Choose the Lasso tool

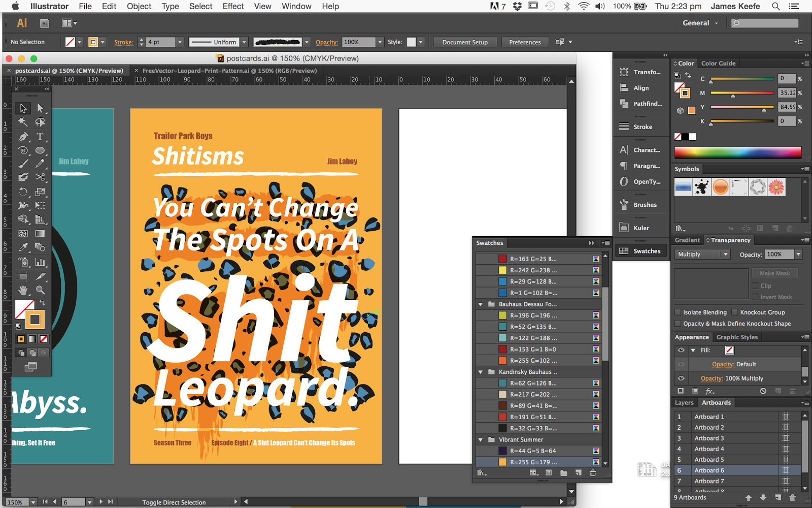[x=40, y=122]
